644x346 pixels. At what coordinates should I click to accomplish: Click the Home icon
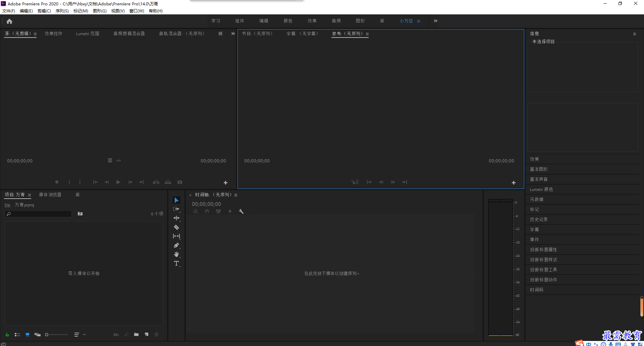(9, 21)
